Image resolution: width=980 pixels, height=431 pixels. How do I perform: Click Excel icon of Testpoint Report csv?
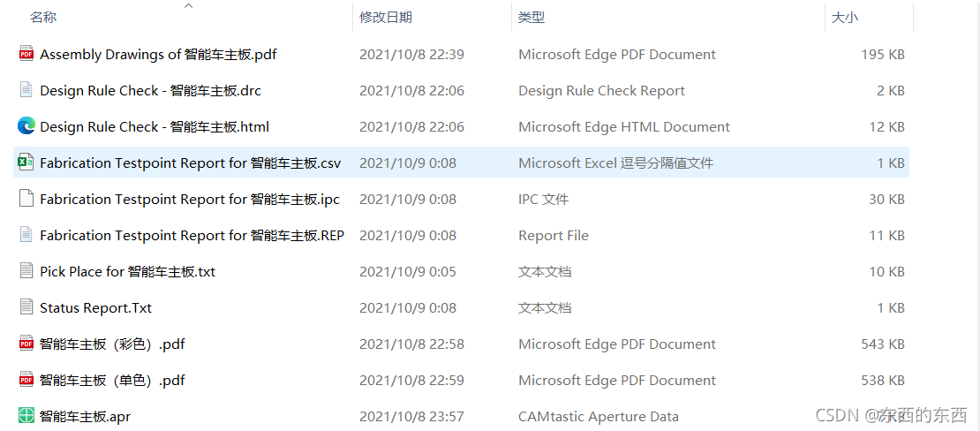click(x=26, y=163)
